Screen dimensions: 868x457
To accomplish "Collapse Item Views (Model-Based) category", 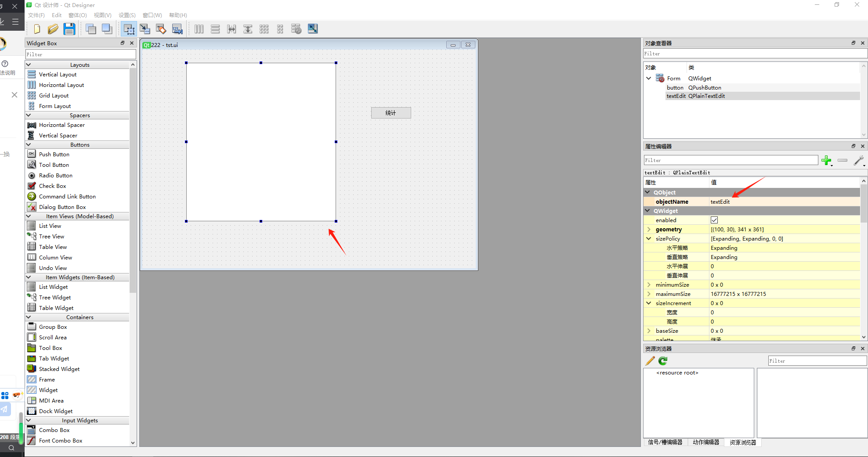I will [x=29, y=216].
